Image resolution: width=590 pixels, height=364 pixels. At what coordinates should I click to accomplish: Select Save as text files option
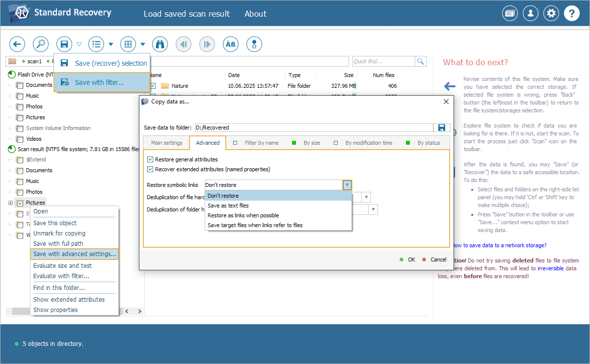(x=228, y=206)
